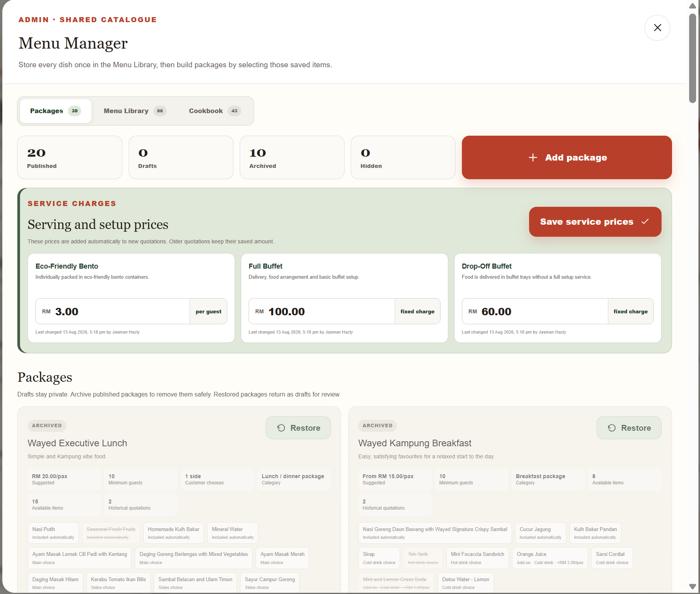Click the Packages count badge 30

(x=75, y=111)
